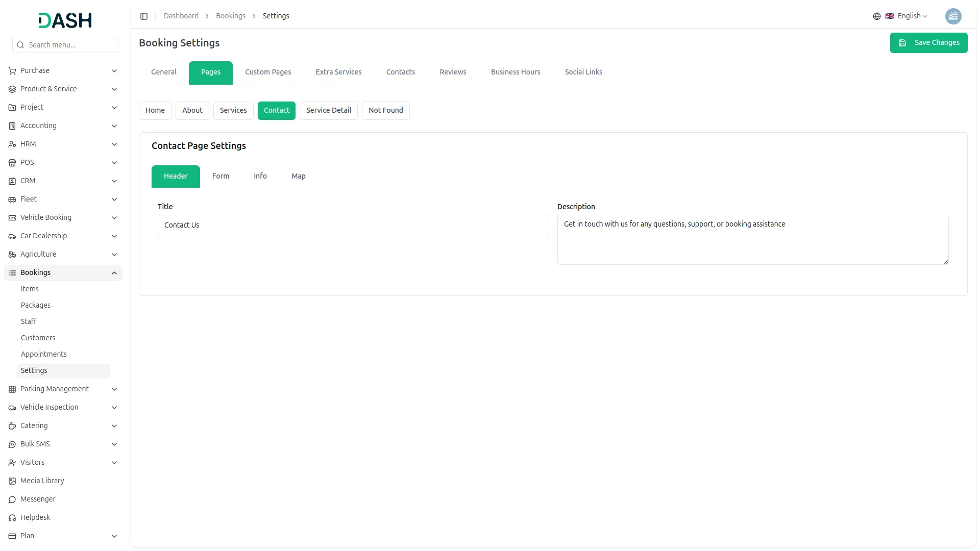The image size is (980, 551).
Task: Switch to the Business Hours tab
Action: (515, 72)
